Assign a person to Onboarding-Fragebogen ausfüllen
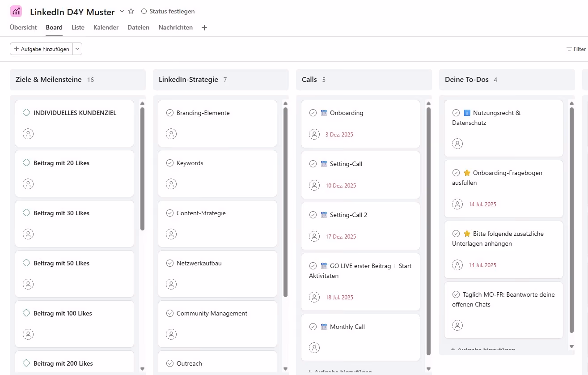Image resolution: width=588 pixels, height=375 pixels. pos(457,204)
